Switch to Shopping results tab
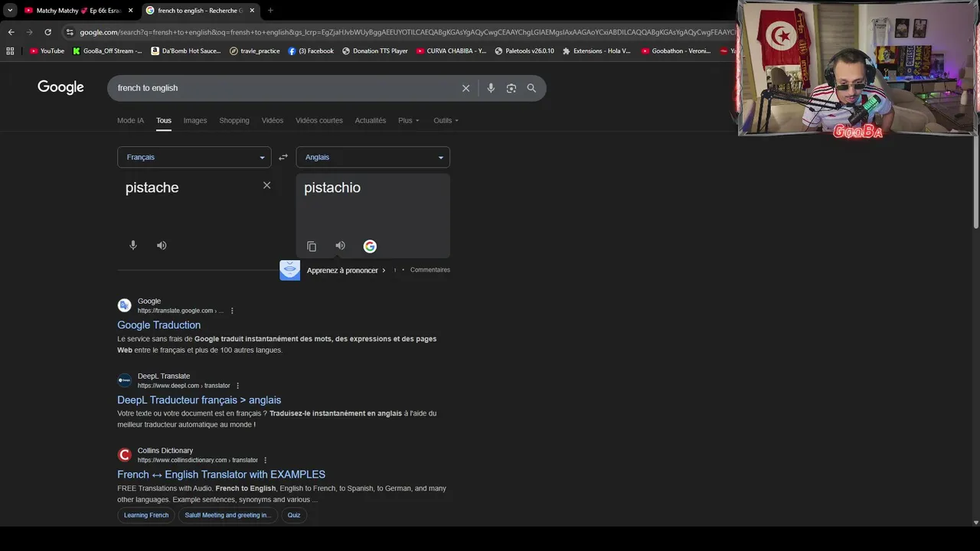The image size is (980, 551). point(234,120)
